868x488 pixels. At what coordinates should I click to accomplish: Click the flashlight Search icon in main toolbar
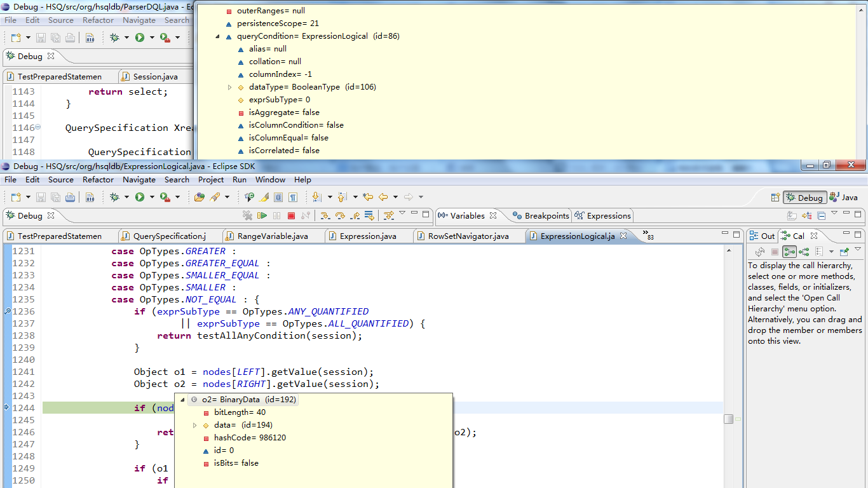pos(215,197)
